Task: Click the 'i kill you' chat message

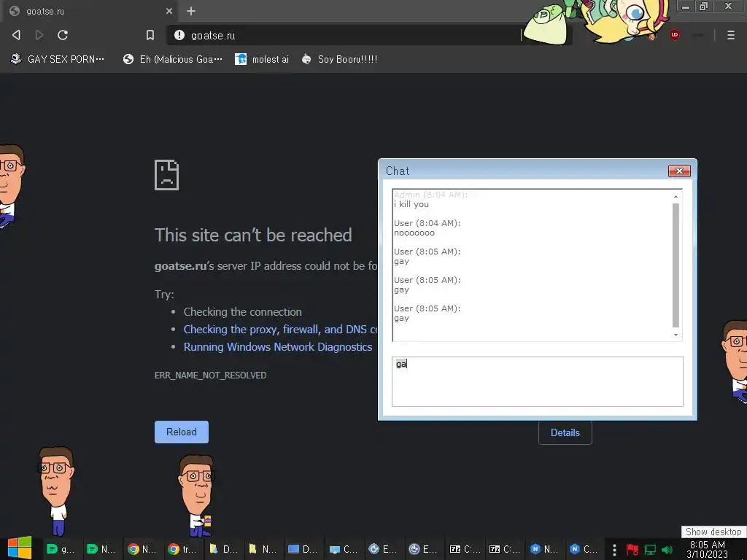Action: coord(411,204)
